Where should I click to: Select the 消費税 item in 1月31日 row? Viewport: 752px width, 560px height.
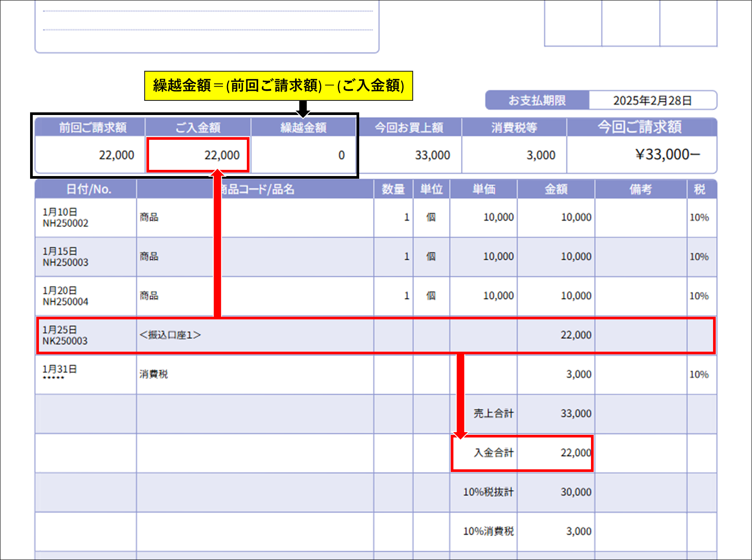[153, 375]
